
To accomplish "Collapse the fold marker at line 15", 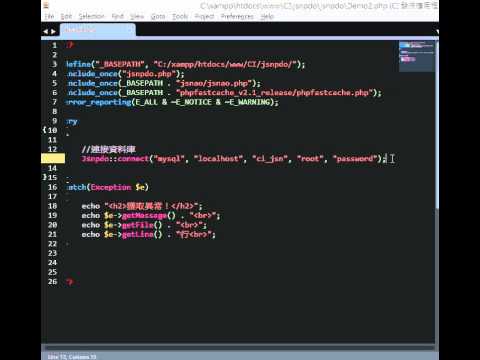I will click(45, 177).
